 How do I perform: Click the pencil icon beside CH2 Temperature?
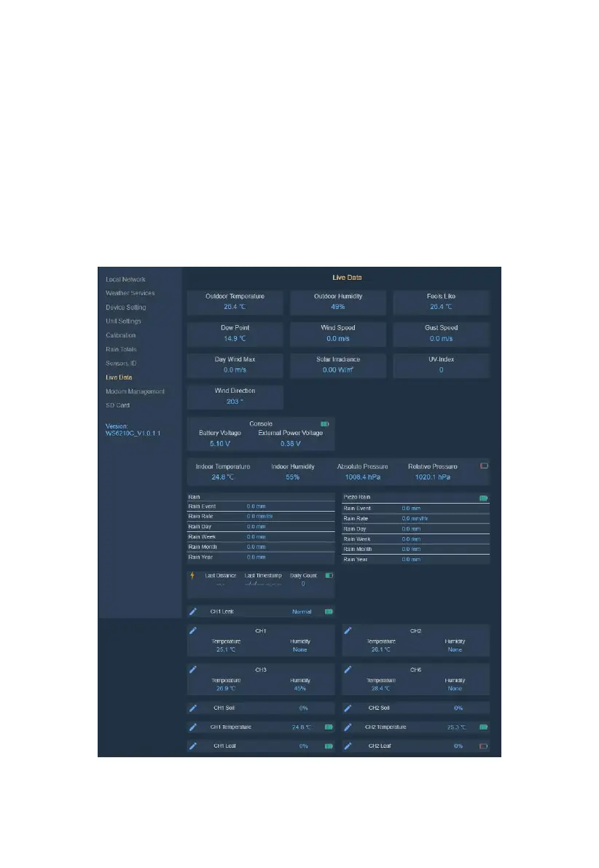[x=348, y=727]
